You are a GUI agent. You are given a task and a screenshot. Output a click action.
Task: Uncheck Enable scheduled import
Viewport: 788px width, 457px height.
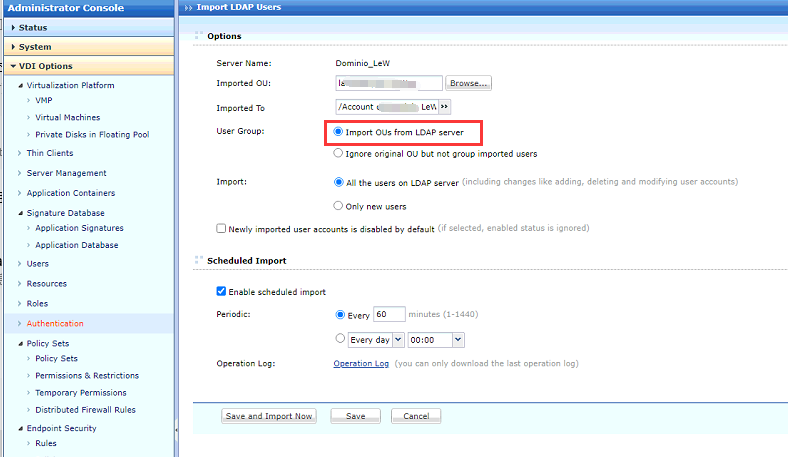pyautogui.click(x=221, y=291)
